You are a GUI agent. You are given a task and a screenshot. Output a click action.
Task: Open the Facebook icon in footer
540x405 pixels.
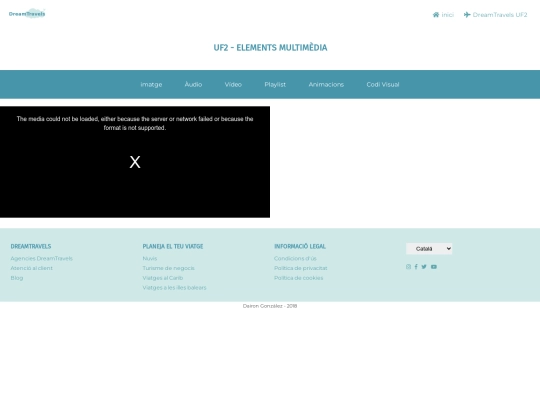click(x=416, y=267)
